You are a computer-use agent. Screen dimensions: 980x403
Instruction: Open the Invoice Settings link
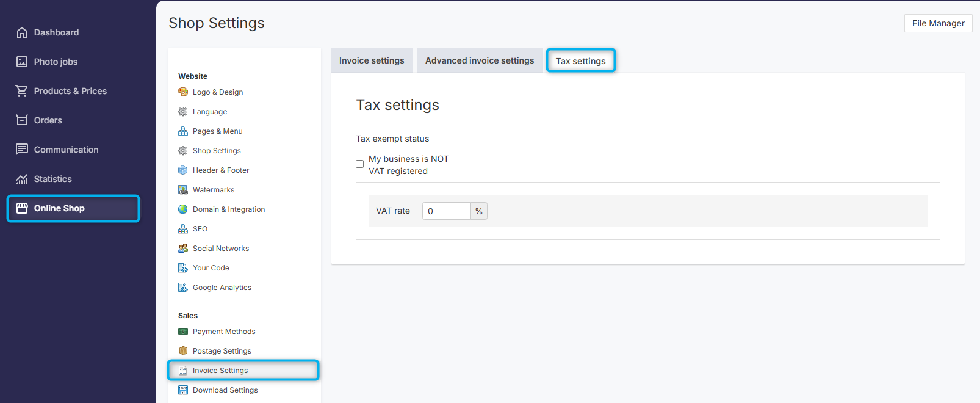pos(220,371)
